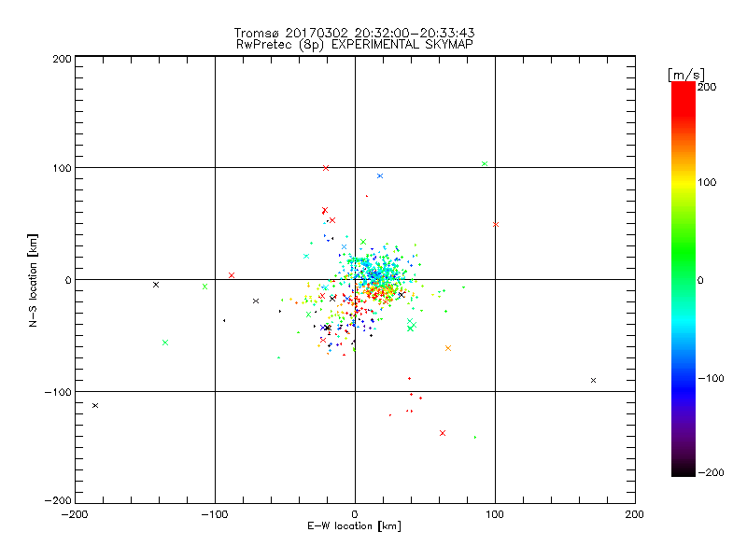This screenshot has width=747, height=560.
Task: Select the orange X marker in the plot
Action: (x=448, y=348)
